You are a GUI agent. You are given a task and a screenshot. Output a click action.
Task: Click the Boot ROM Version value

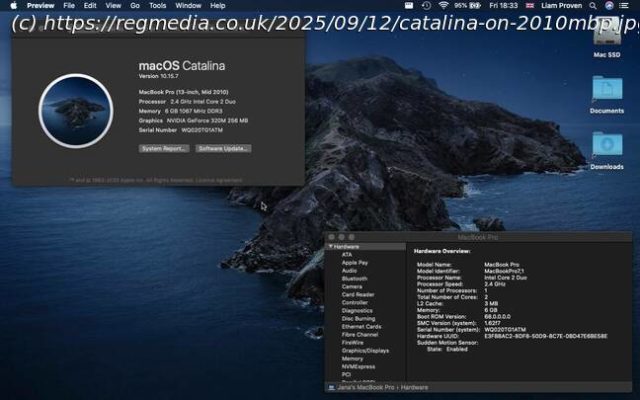497,317
